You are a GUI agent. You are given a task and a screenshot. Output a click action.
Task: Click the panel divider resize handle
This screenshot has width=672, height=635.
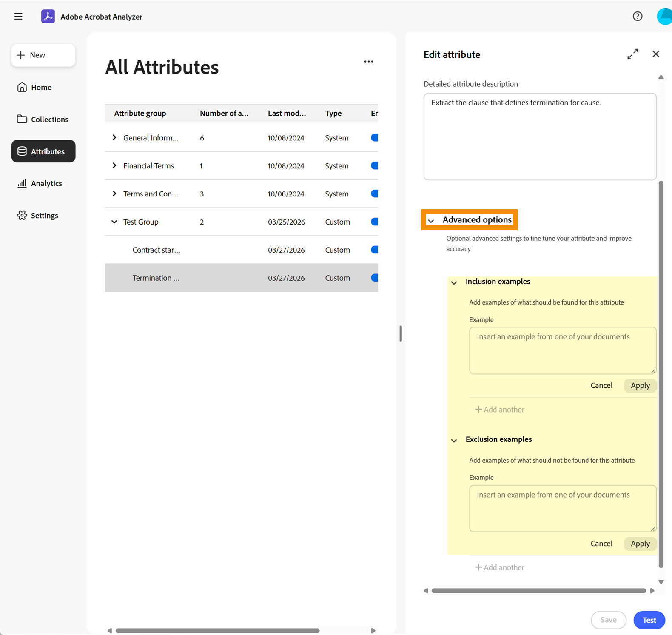(401, 333)
